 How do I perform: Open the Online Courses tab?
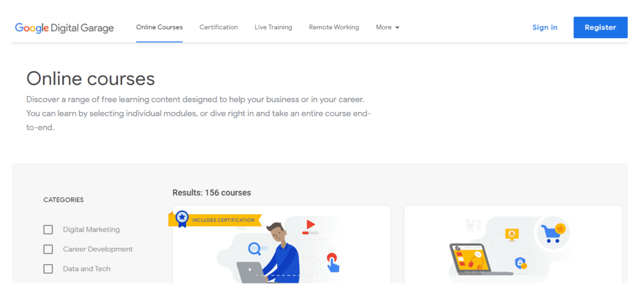[x=159, y=27]
